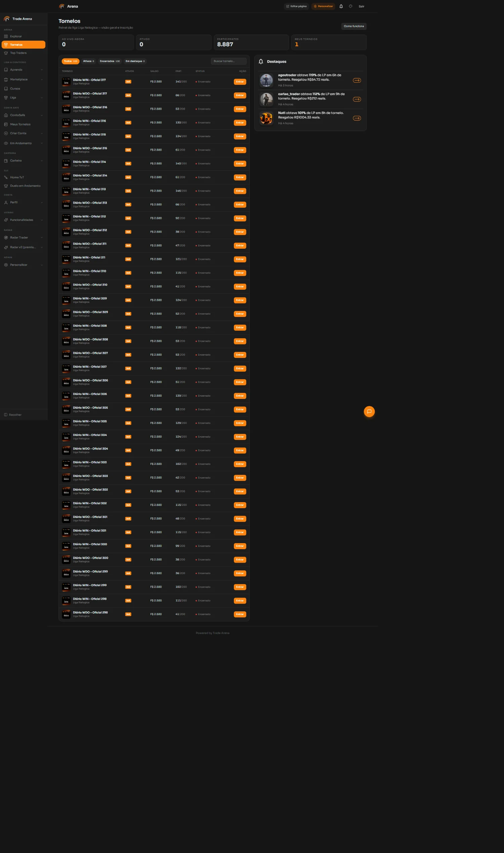Click Diário WDO – Oficial 300 name
504x853 pixels.
(x=91, y=558)
